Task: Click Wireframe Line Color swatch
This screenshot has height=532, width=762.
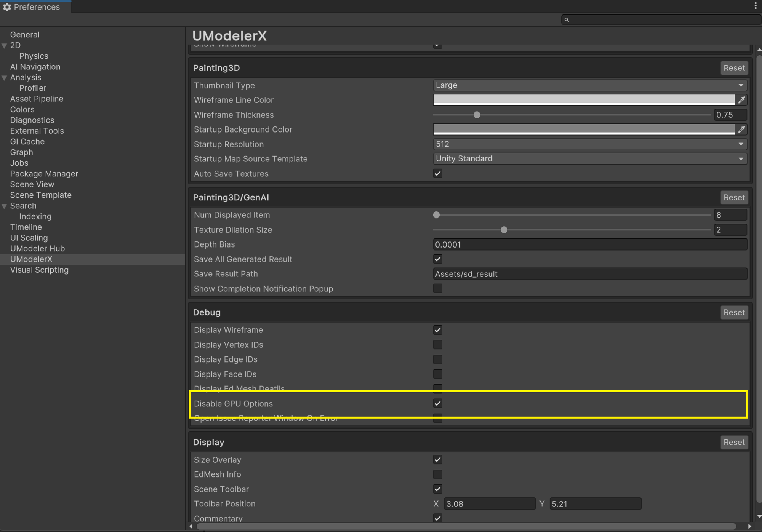Action: 584,100
